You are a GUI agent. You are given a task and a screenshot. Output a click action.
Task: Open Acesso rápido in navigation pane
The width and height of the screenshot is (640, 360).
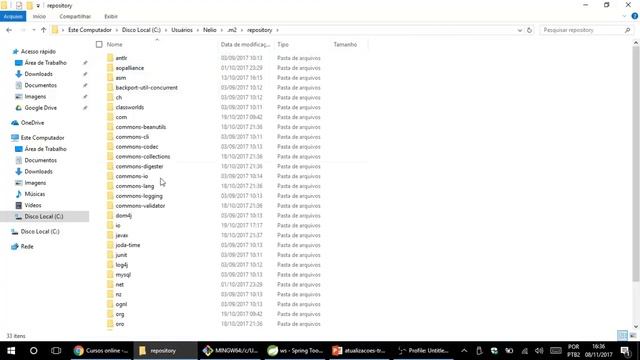(x=38, y=51)
